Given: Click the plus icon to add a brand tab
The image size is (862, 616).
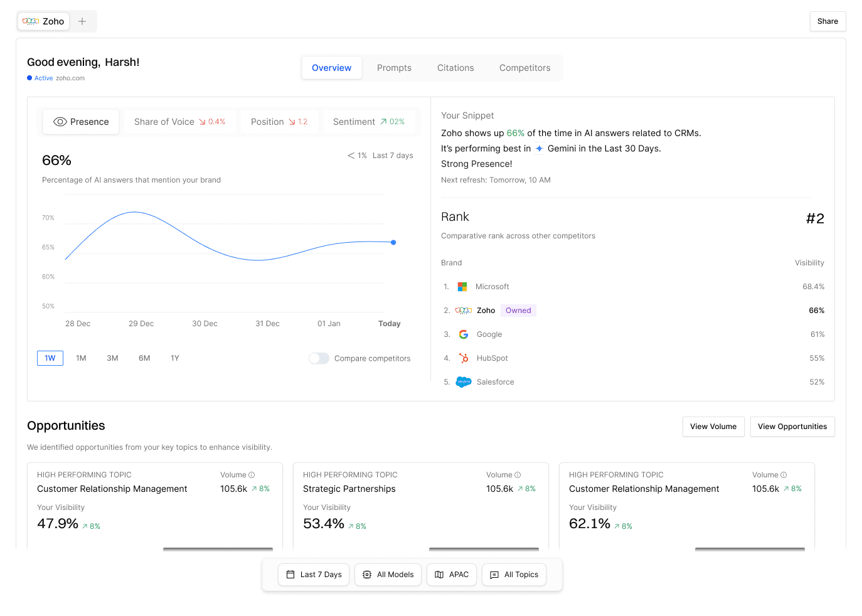Looking at the screenshot, I should click(x=82, y=21).
